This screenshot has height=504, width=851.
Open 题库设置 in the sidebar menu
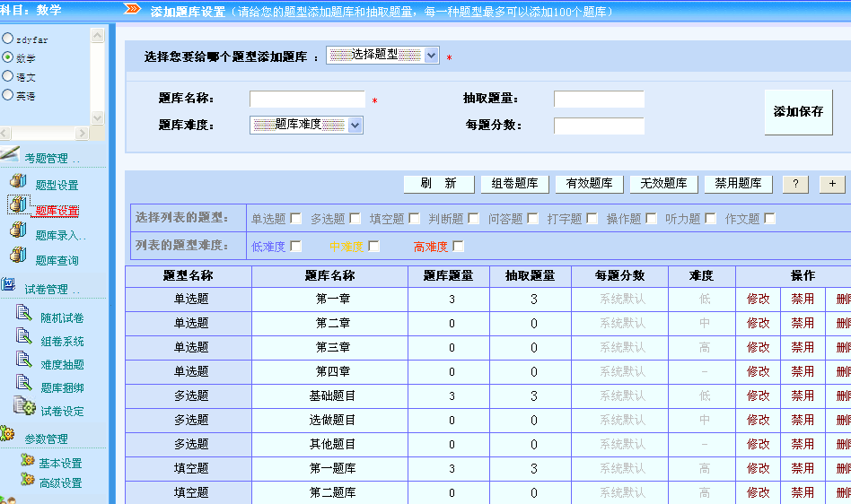point(57,211)
